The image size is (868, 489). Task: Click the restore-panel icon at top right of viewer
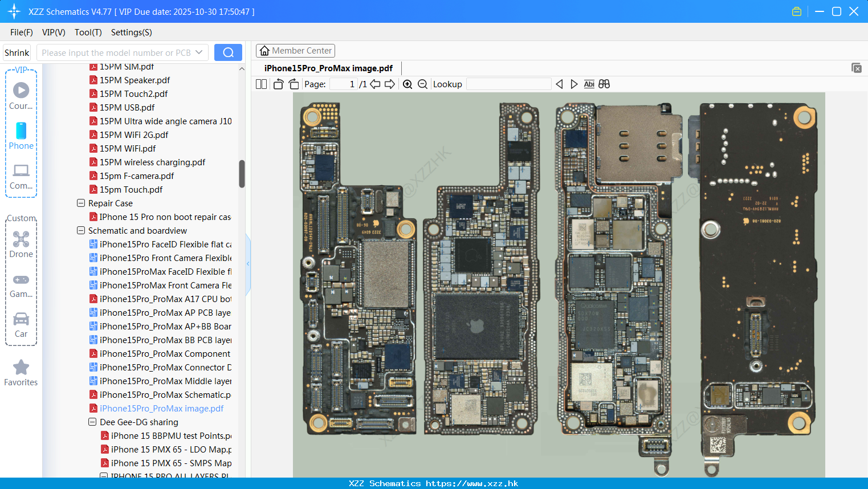pos(857,68)
